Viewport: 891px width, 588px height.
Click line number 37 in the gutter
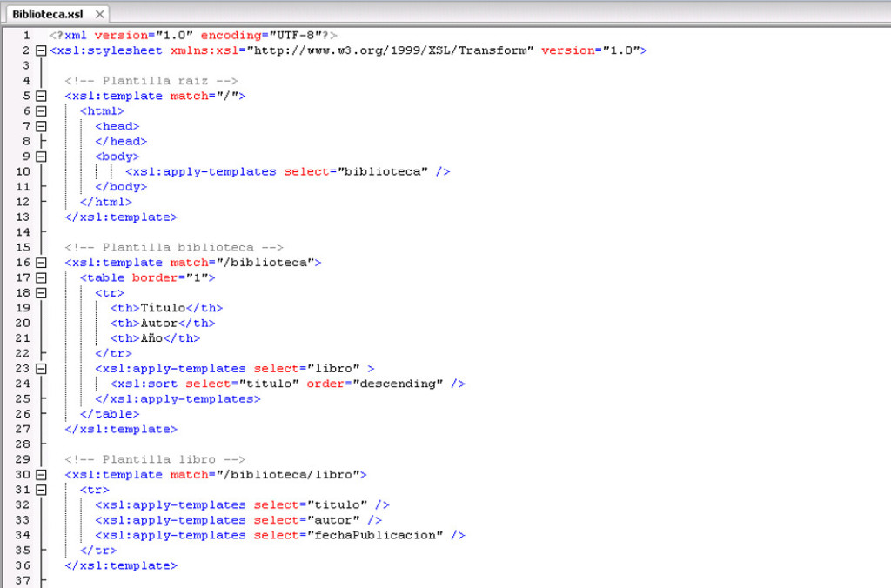(x=23, y=581)
